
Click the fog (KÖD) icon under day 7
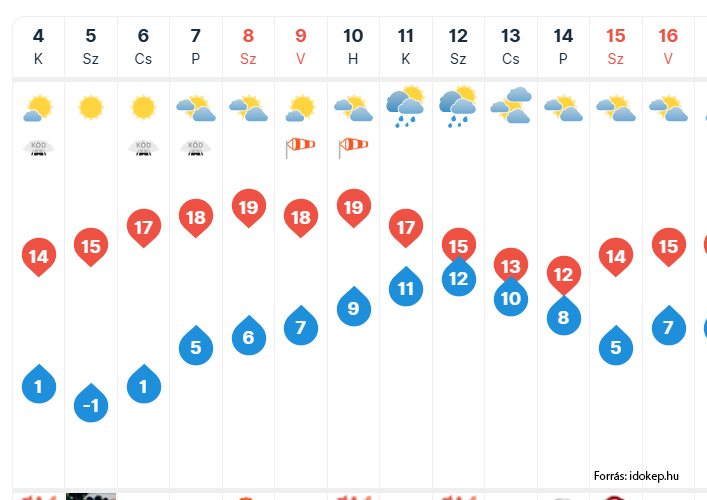click(195, 147)
